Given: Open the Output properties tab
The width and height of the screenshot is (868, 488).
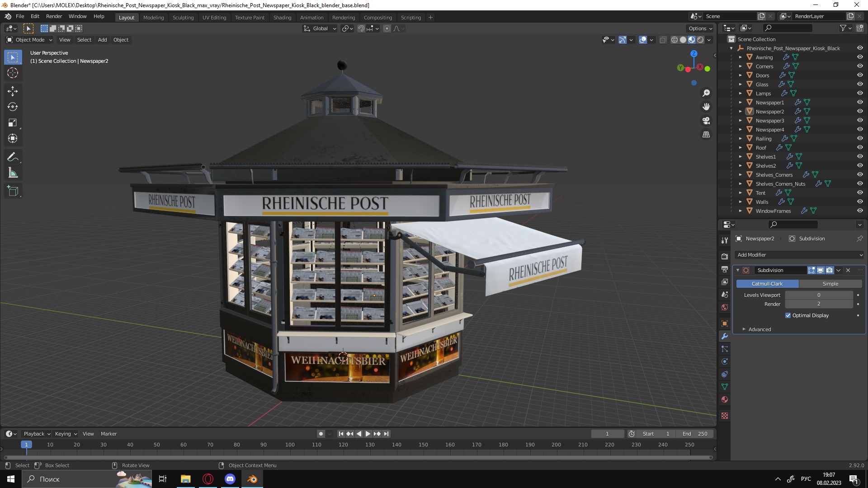Looking at the screenshot, I should [x=725, y=269].
